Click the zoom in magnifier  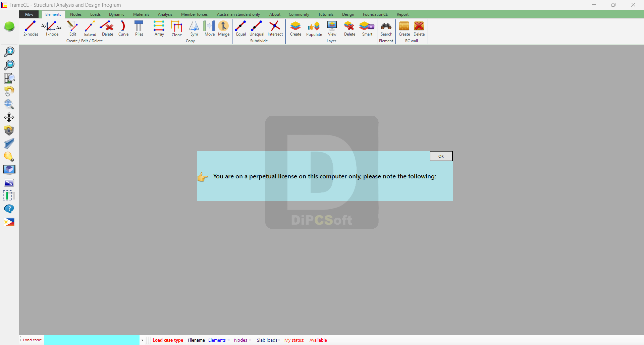pos(9,52)
